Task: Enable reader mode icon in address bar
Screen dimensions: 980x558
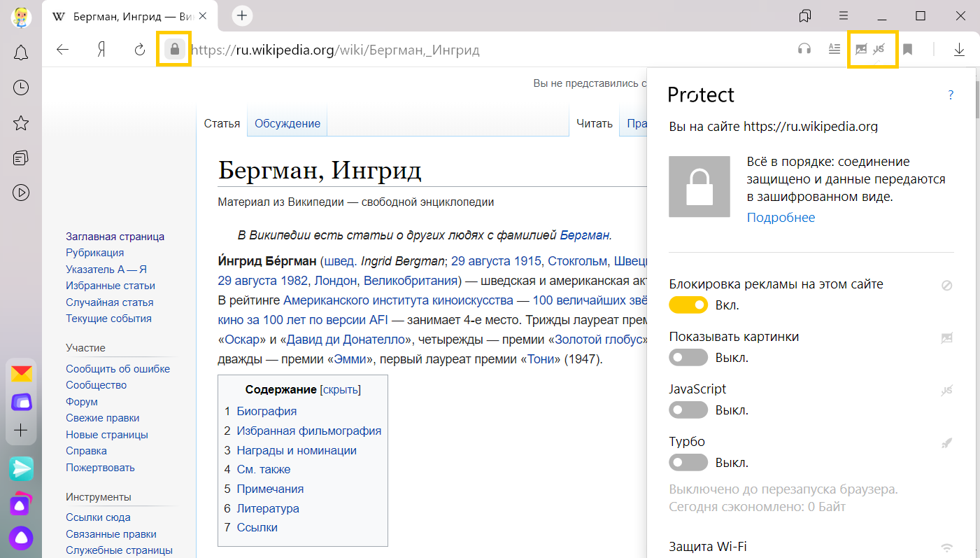Action: pos(834,49)
